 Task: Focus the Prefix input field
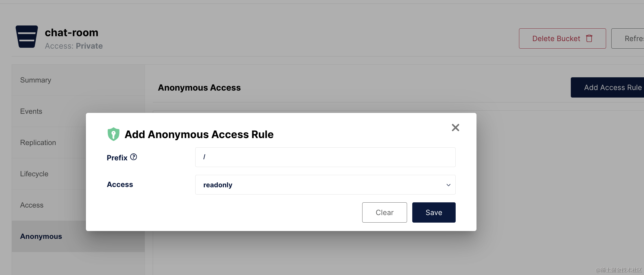pos(325,157)
